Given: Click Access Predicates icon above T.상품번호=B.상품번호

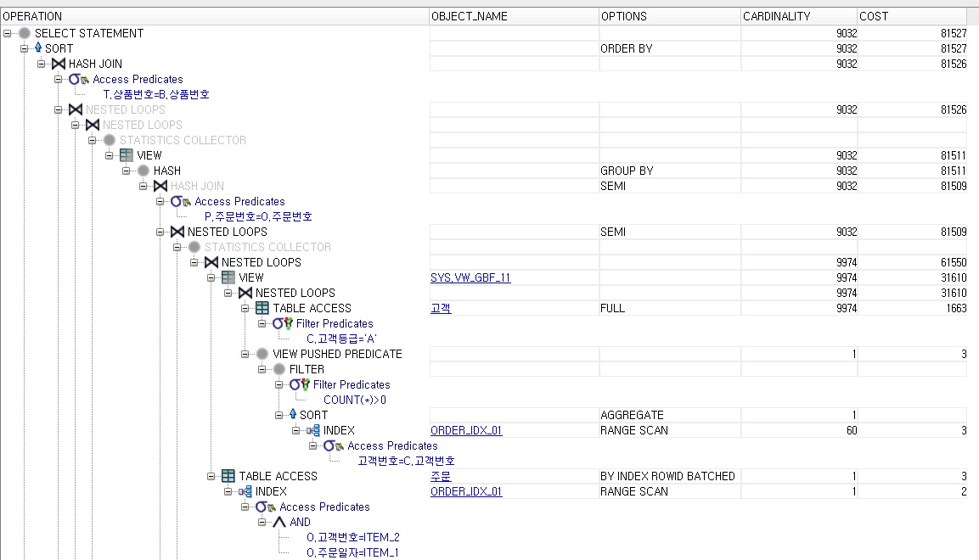Looking at the screenshot, I should 79,79.
